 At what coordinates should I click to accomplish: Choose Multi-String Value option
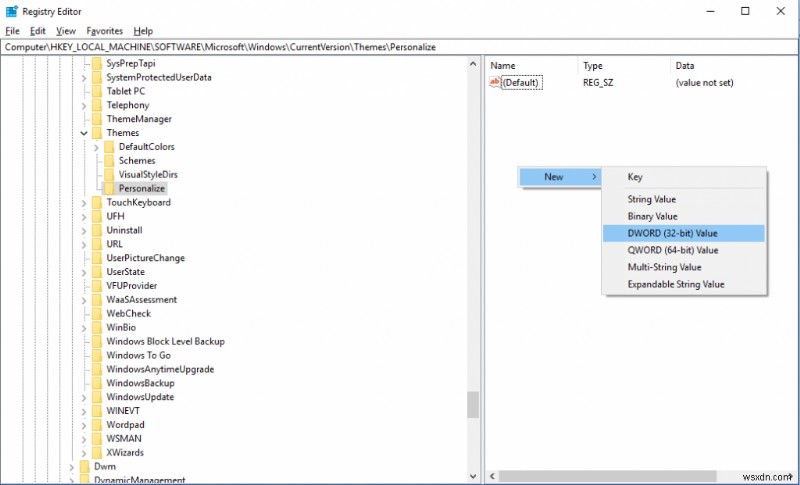pyautogui.click(x=684, y=267)
